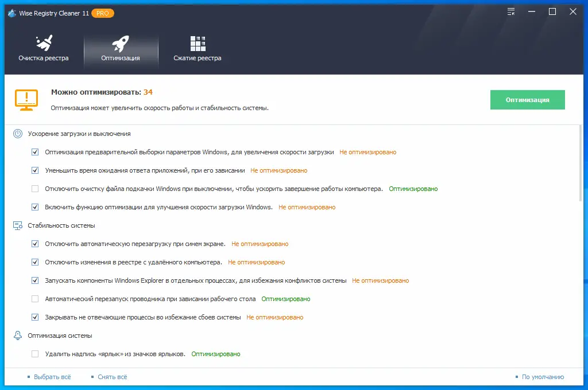Uncheck Уменьшить время ожидания ответа приложений
Image resolution: width=588 pixels, height=390 pixels.
(x=35, y=170)
